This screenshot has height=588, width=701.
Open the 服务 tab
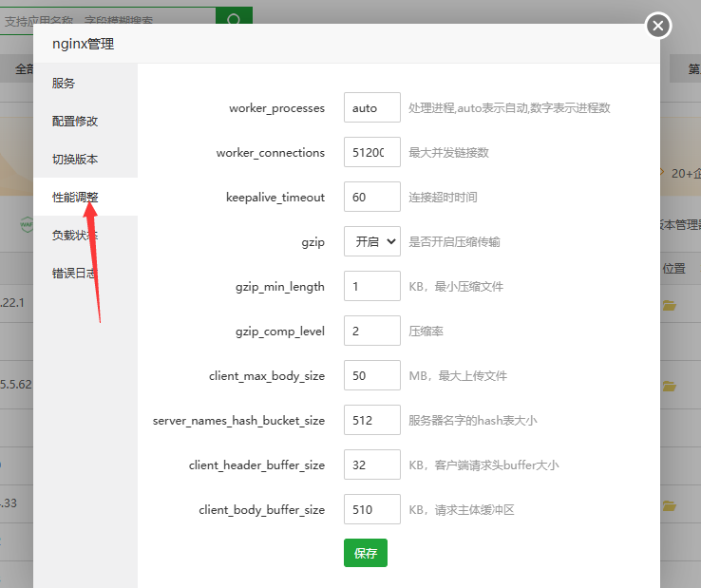point(85,84)
